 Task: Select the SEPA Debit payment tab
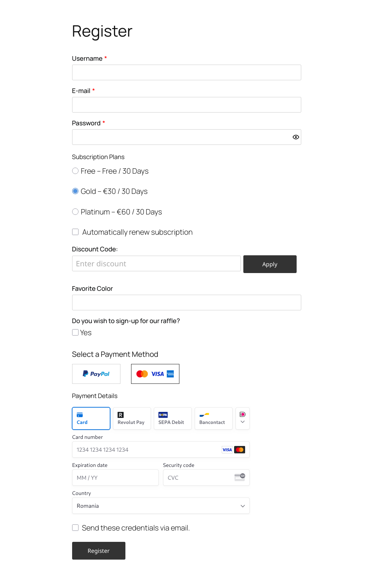(x=173, y=419)
